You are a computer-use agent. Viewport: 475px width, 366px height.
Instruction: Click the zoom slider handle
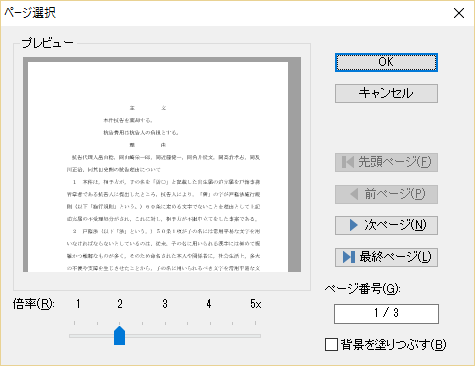(x=119, y=335)
